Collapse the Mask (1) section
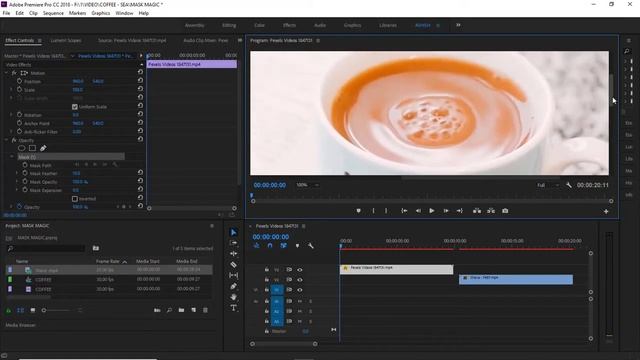640x360 pixels. pyautogui.click(x=12, y=157)
